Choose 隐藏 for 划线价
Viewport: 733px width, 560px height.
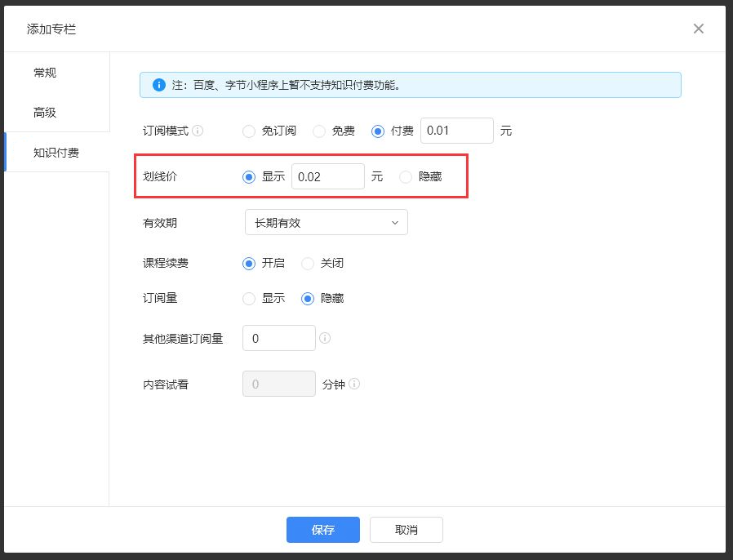tap(406, 176)
